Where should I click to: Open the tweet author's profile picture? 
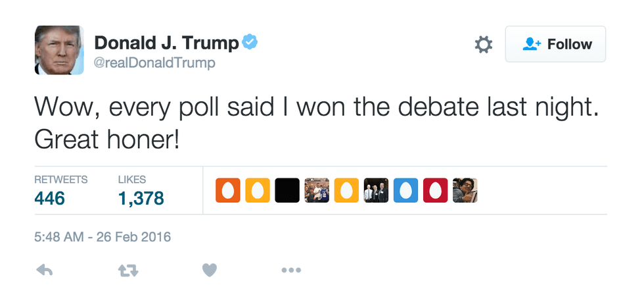tap(59, 50)
